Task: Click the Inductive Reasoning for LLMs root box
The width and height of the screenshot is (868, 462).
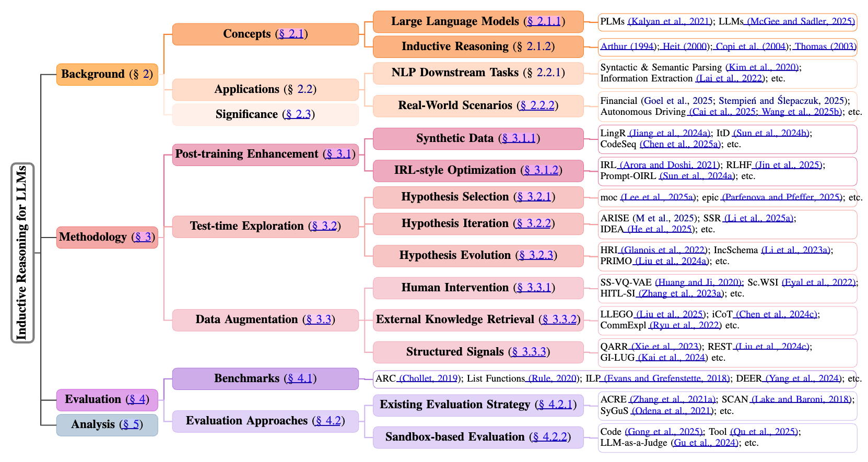Action: click(22, 253)
